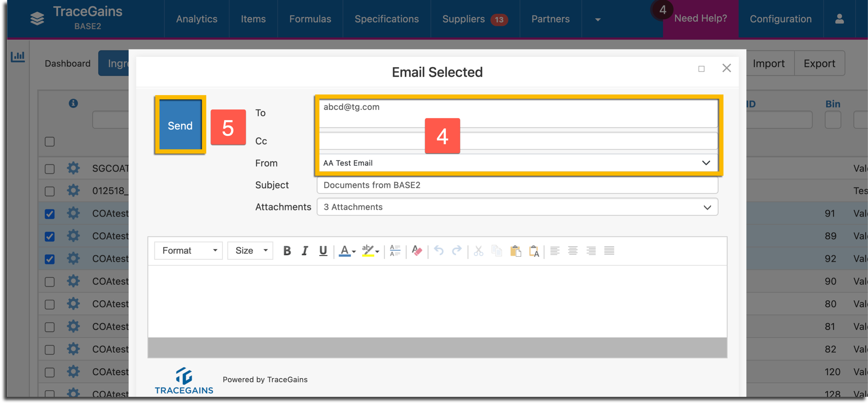Center align text in editor

click(573, 250)
